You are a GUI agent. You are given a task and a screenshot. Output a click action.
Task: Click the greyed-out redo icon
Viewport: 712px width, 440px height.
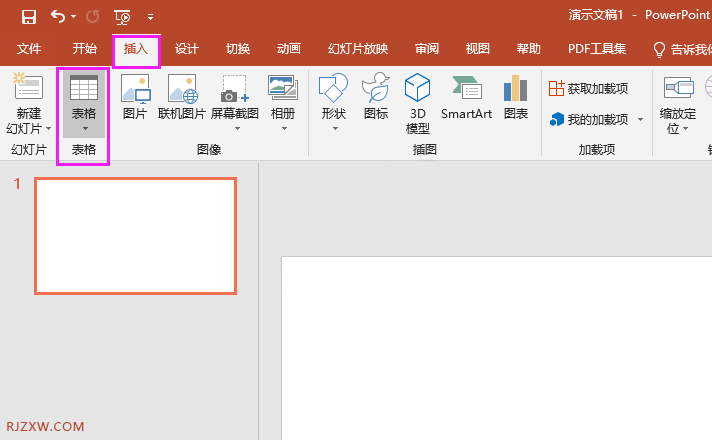click(x=93, y=17)
